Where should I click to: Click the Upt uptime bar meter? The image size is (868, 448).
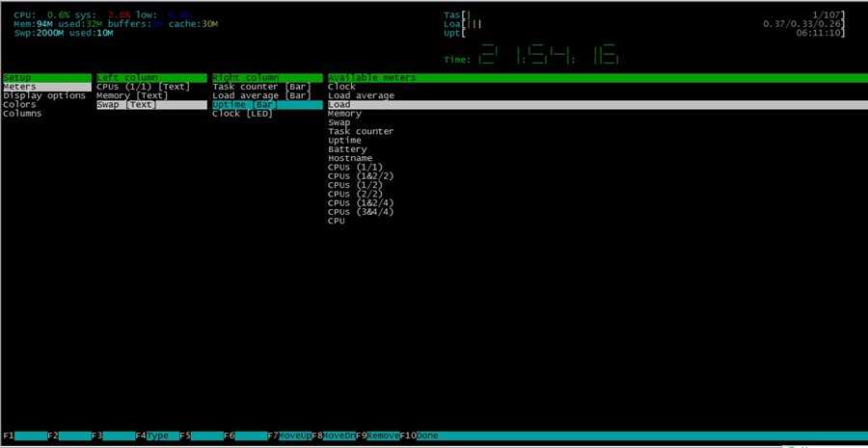[x=645, y=33]
